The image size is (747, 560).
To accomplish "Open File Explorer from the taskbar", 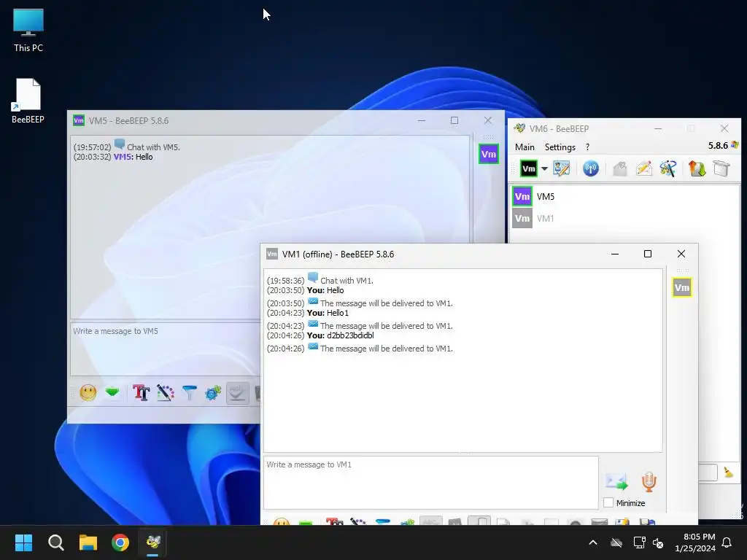I will [88, 542].
